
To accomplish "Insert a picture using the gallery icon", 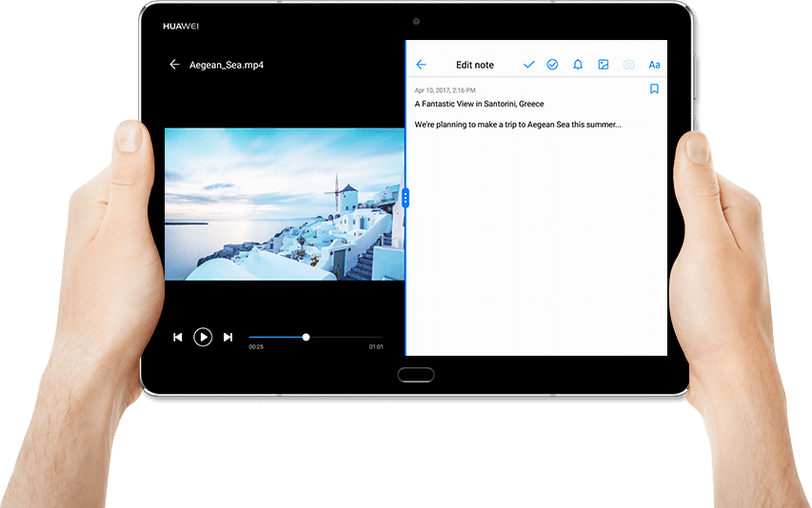I will 603,65.
